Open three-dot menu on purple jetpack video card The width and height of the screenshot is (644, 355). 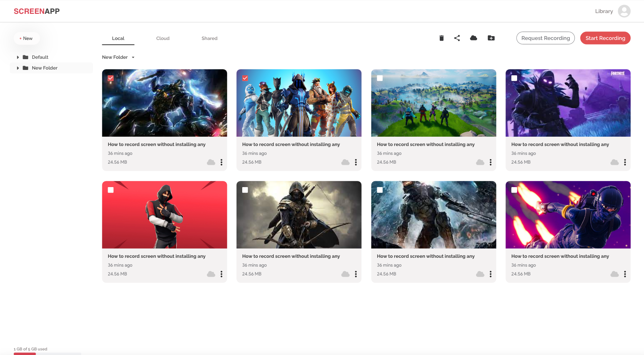(x=625, y=274)
